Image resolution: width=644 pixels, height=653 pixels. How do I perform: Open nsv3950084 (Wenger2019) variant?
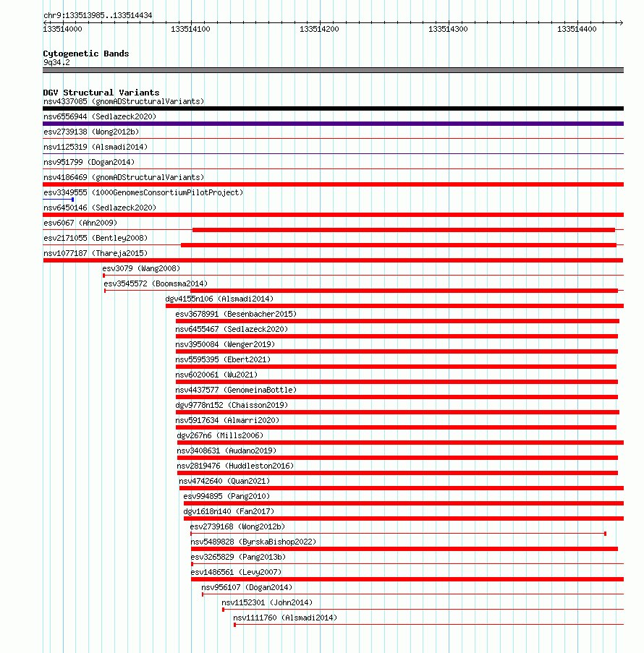tap(225, 345)
